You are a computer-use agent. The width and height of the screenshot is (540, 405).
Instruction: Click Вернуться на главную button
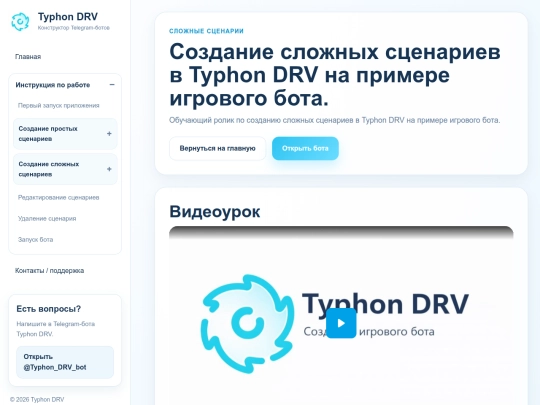click(x=217, y=148)
